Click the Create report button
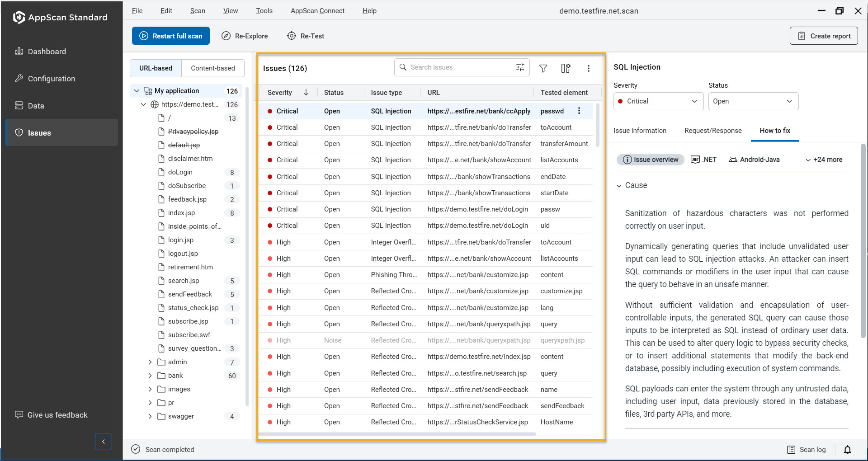The width and height of the screenshot is (868, 461). (x=823, y=36)
